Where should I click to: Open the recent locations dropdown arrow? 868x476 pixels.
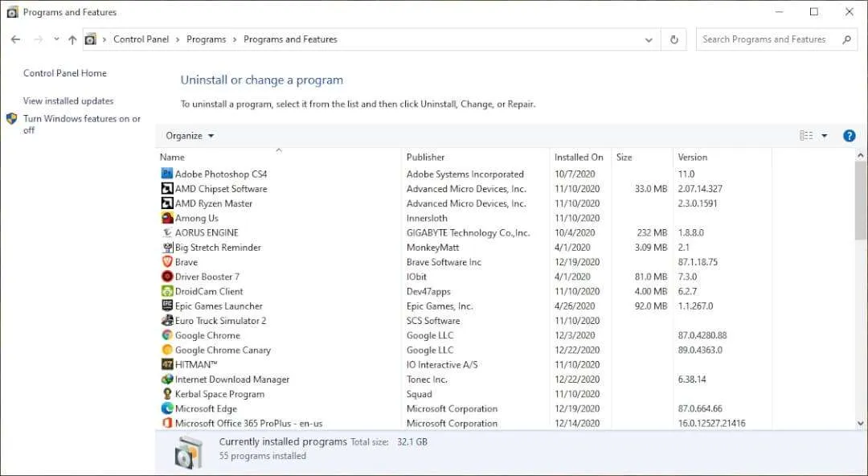click(x=56, y=39)
